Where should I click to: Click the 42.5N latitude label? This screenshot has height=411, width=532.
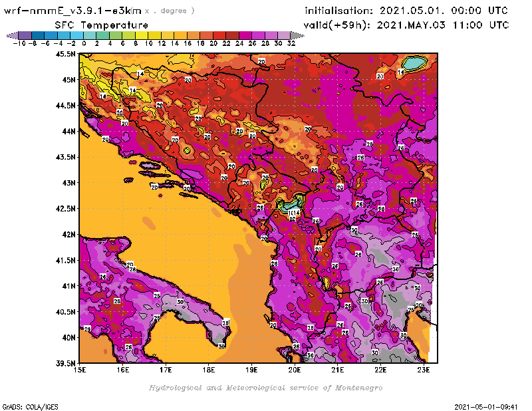[x=65, y=208]
